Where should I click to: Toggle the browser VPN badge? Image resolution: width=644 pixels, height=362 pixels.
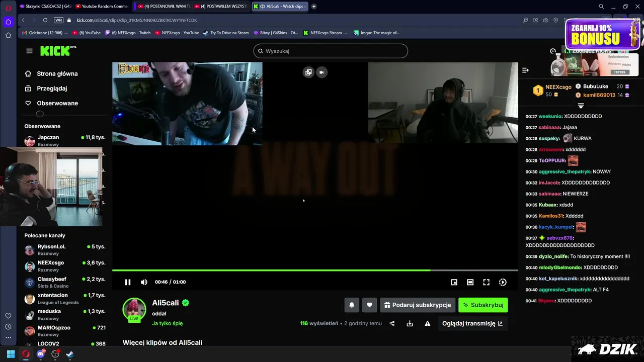click(x=58, y=20)
